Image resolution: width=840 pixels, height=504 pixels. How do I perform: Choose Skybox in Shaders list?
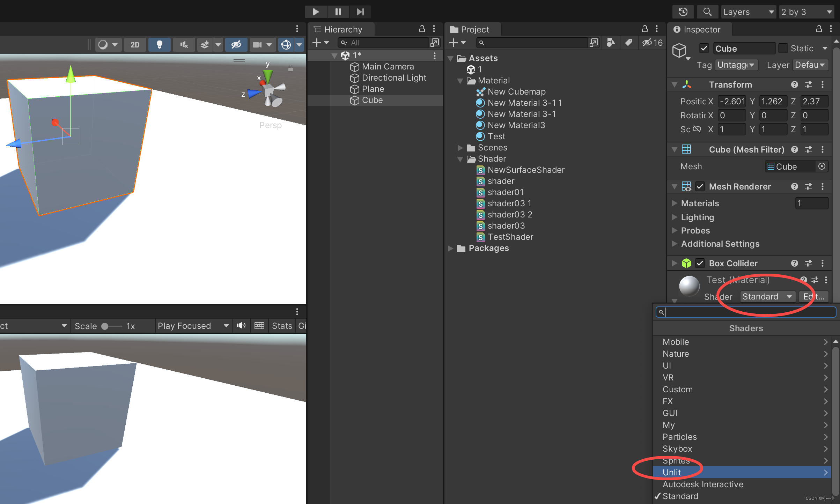(742, 449)
